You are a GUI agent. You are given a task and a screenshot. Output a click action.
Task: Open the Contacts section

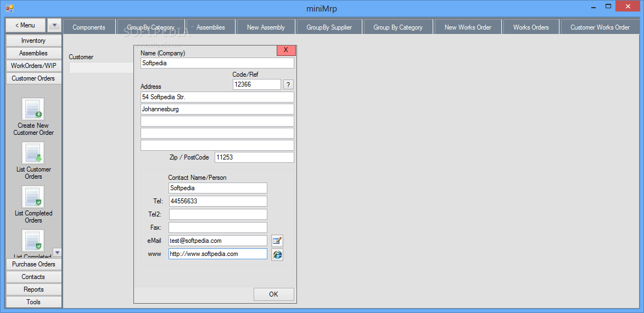click(33, 277)
